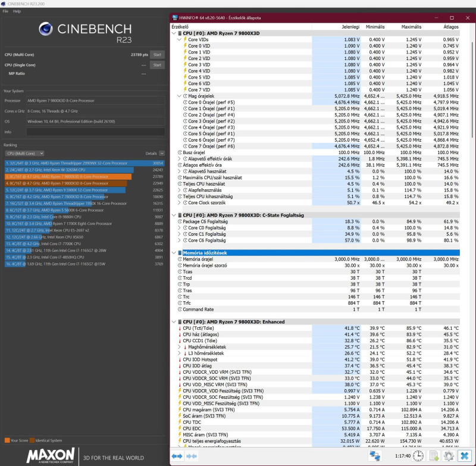
Task: Click the lightning icon of CPU TDC
Action: point(180,422)
